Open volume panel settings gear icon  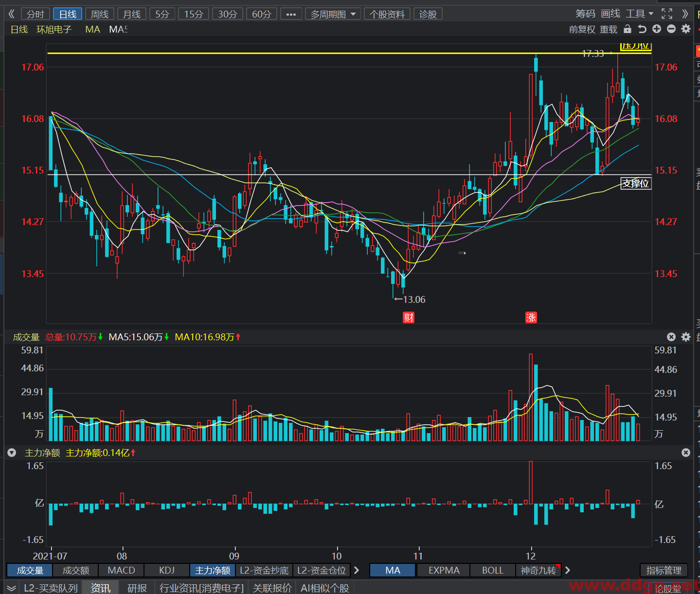click(x=686, y=337)
